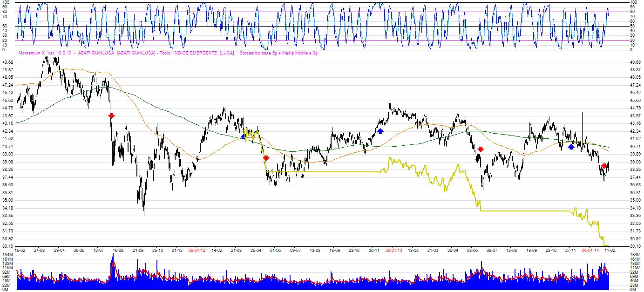Screen dimensions: 644x292
Task: Click the 49.68 price label on right axis
Action: (x=635, y=62)
